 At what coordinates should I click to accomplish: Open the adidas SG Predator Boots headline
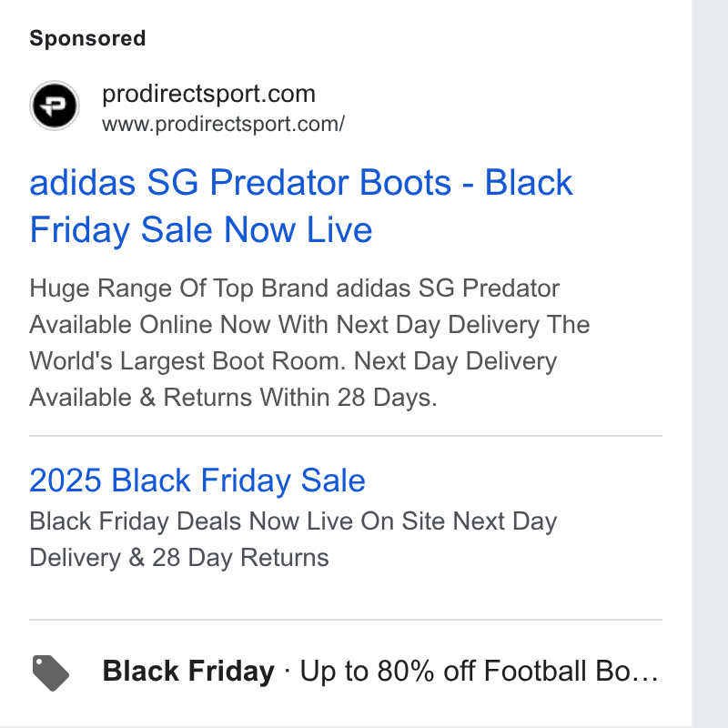pyautogui.click(x=301, y=206)
